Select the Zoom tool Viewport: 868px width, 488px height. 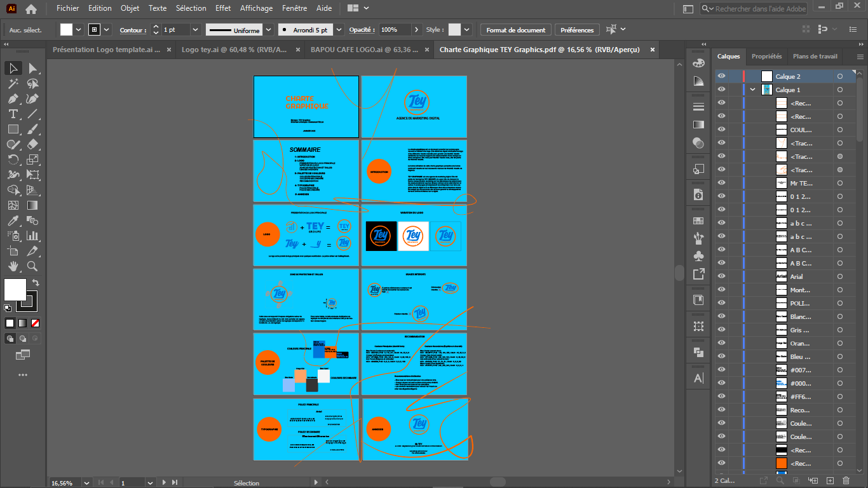[32, 266]
